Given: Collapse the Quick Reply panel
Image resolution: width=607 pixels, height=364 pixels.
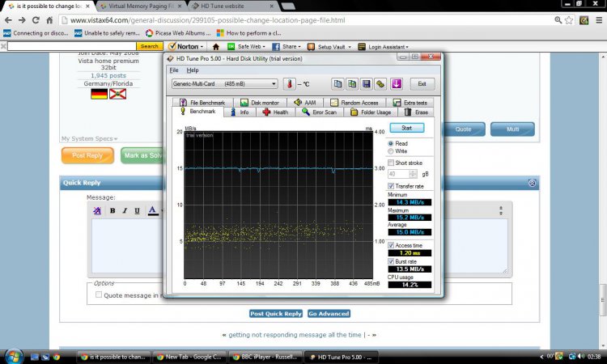Looking at the screenshot, I should pos(532,183).
